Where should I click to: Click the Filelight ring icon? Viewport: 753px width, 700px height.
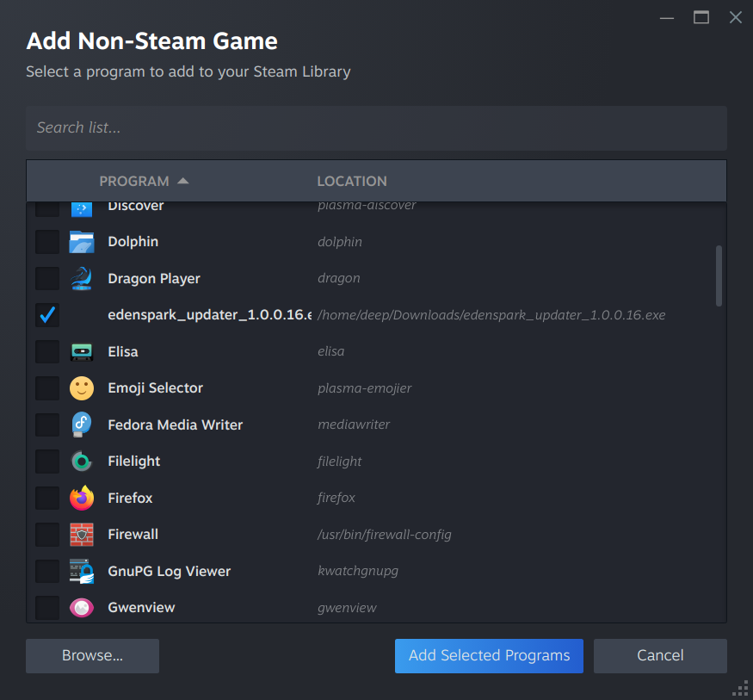82,462
